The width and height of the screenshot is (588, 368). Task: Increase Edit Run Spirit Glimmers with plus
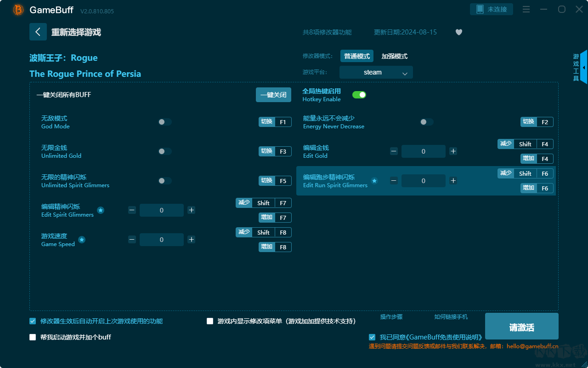click(x=453, y=180)
